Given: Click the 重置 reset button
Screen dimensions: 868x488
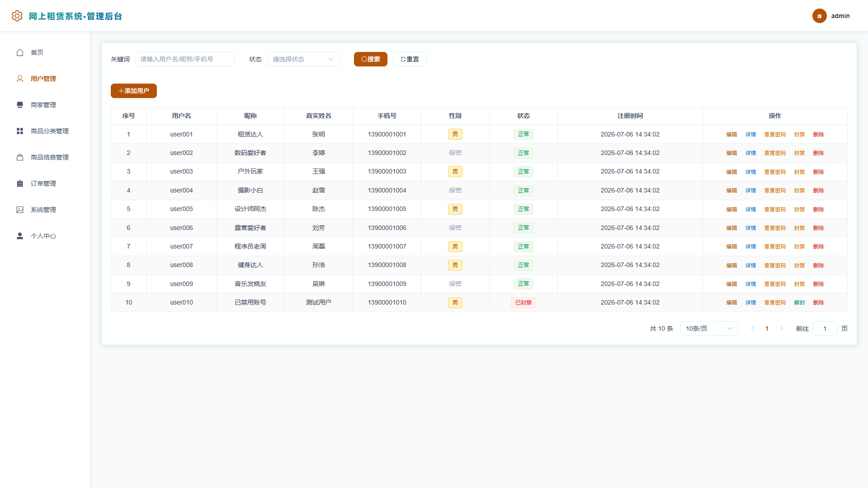Looking at the screenshot, I should [x=410, y=59].
